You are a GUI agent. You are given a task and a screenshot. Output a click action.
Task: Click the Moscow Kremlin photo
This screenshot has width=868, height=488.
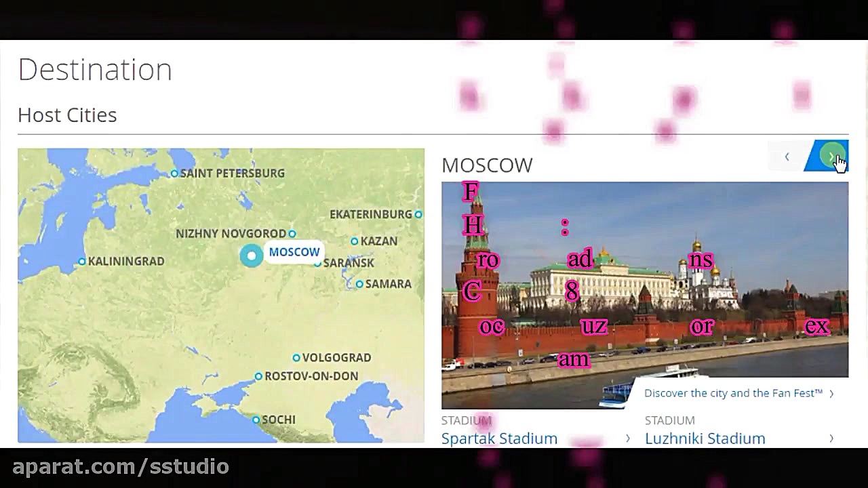tap(645, 295)
